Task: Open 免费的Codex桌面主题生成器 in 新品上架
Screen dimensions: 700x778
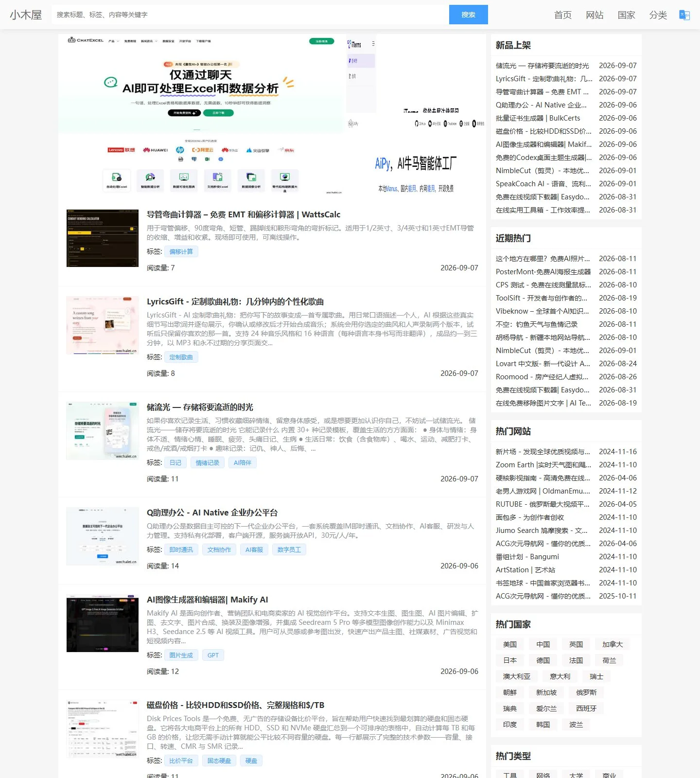Action: pyautogui.click(x=544, y=158)
